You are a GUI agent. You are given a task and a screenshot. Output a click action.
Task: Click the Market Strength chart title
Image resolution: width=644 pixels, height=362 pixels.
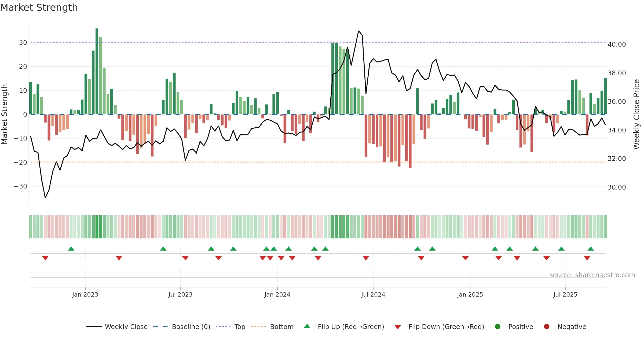coord(39,8)
